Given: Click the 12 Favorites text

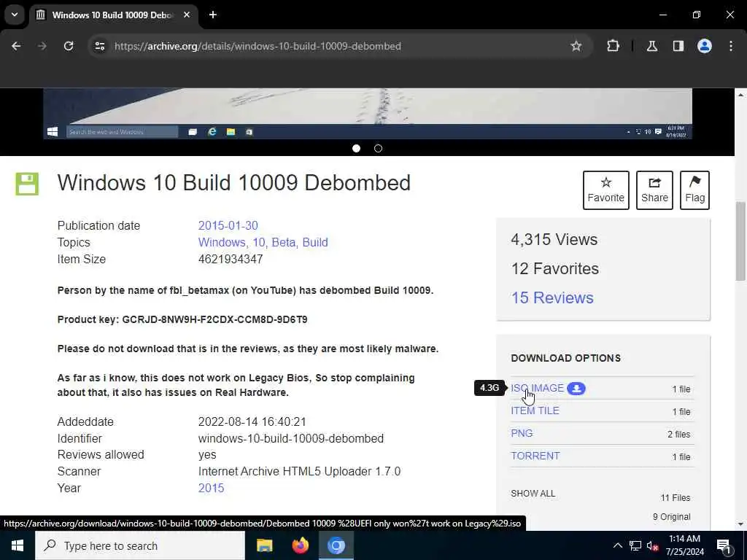Looking at the screenshot, I should pos(555,268).
